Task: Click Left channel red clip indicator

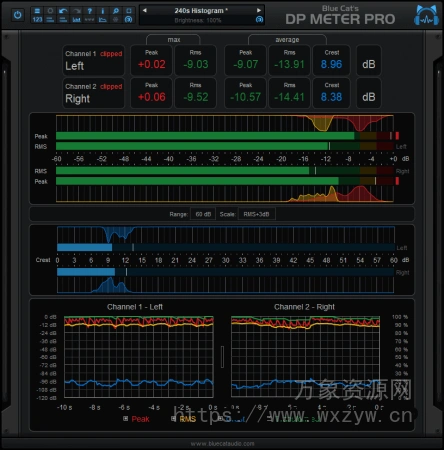Action: click(x=397, y=136)
